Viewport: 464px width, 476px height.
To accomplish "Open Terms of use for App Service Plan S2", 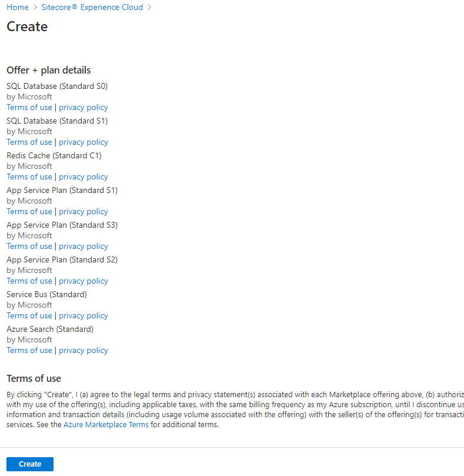I will (29, 281).
